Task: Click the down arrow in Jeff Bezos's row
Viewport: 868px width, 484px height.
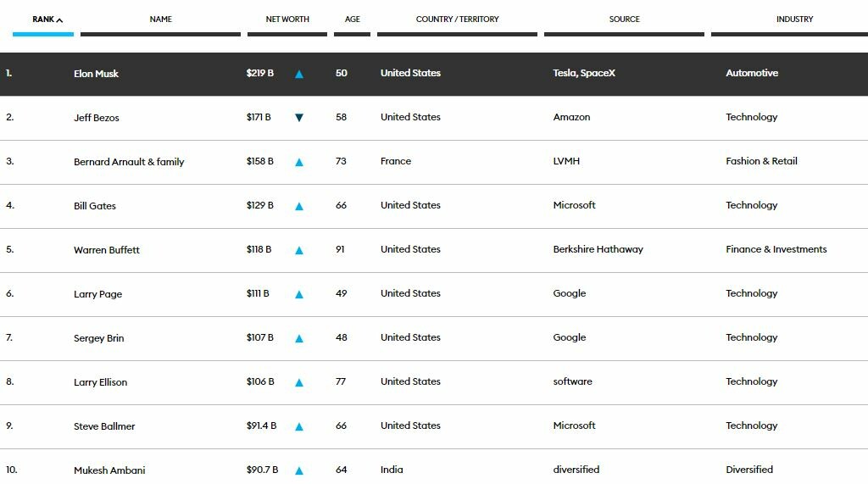Action: click(299, 118)
